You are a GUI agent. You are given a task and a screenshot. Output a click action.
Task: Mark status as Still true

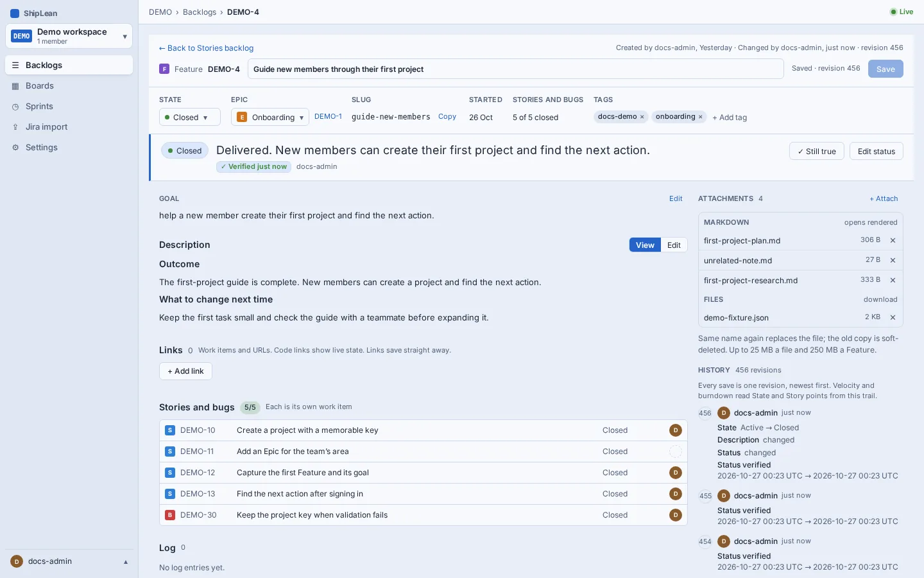tap(817, 151)
